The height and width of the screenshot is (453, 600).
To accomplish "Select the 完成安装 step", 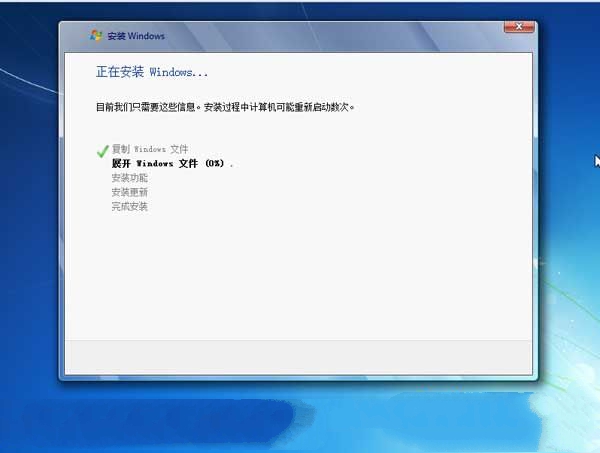I will [x=130, y=206].
